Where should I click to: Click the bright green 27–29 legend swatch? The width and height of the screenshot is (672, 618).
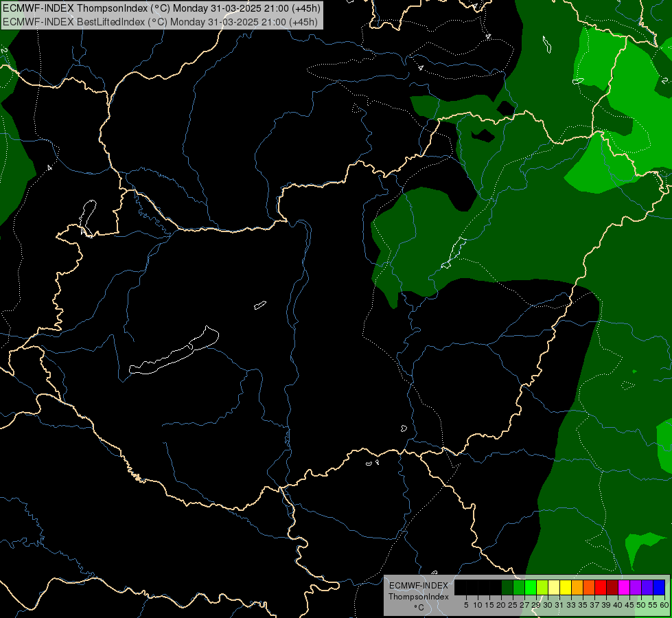(x=531, y=587)
